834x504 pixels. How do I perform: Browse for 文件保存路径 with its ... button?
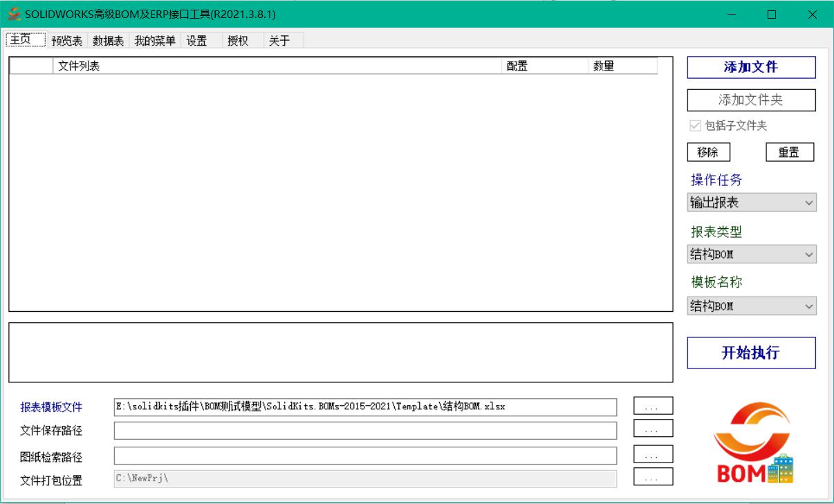[653, 429]
